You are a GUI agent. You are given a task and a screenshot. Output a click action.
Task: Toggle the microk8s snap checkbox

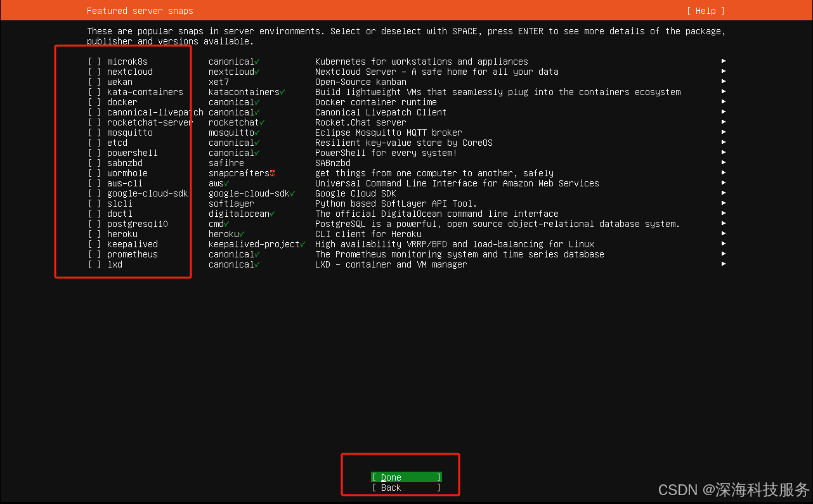[x=94, y=61]
